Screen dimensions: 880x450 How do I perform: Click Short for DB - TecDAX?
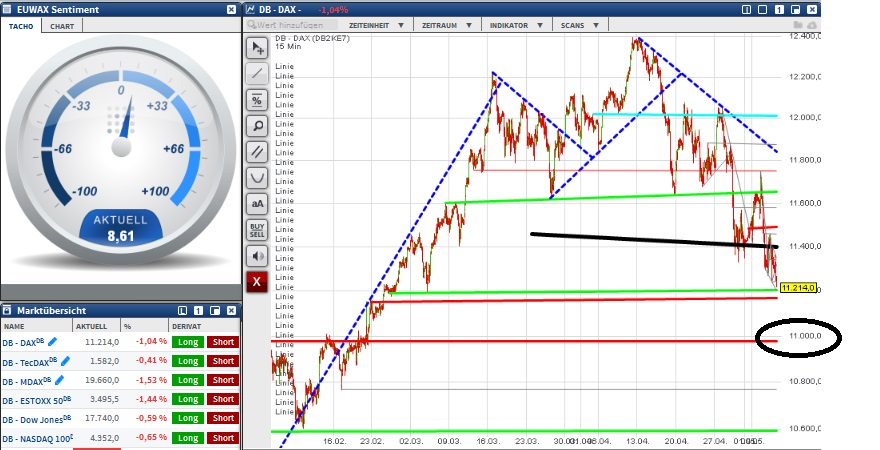click(x=223, y=361)
